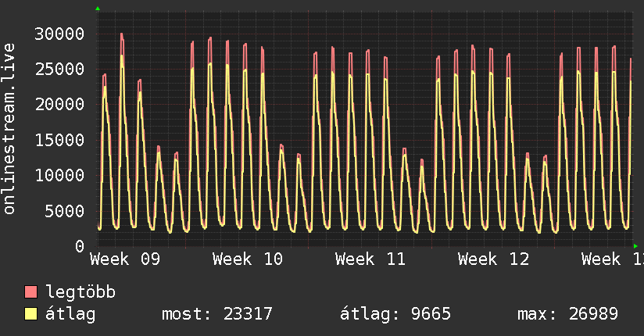Click the 20000 y-axis label
Viewport: 644px width, 336px height.
(59, 105)
